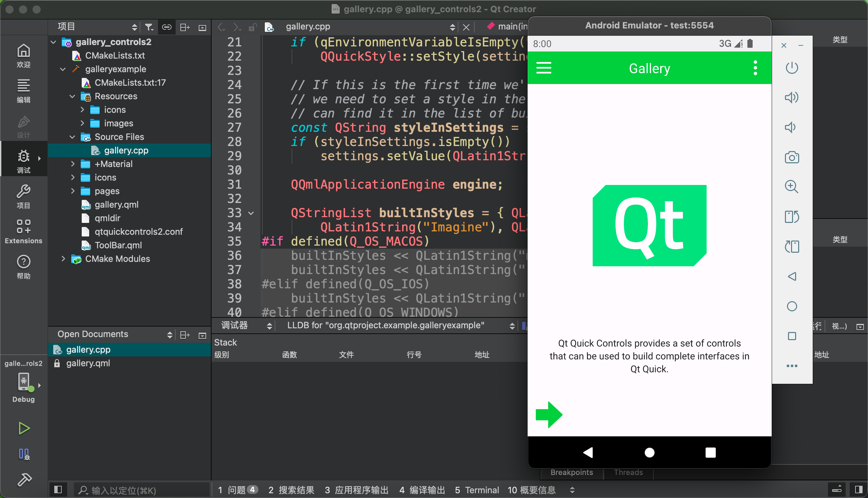Screen dimensions: 868x498
Task: Open 帮助 (Help) mode
Action: click(23, 267)
